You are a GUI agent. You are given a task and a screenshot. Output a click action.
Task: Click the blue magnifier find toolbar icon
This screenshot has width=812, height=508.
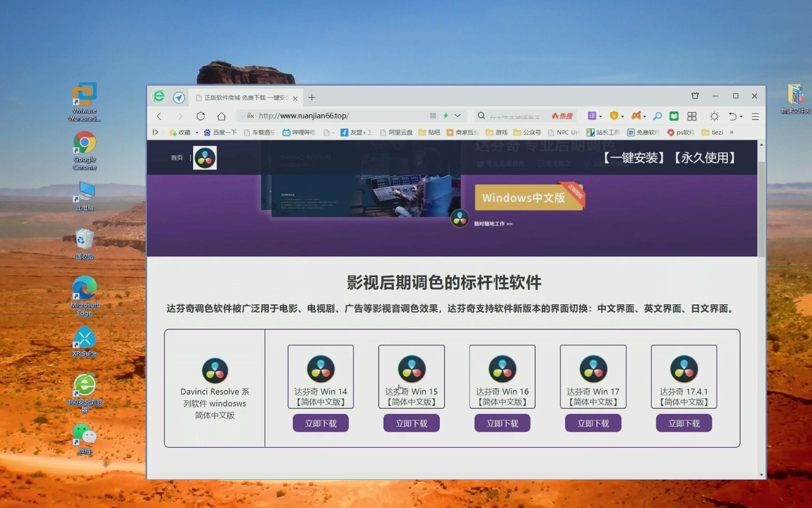click(x=657, y=116)
